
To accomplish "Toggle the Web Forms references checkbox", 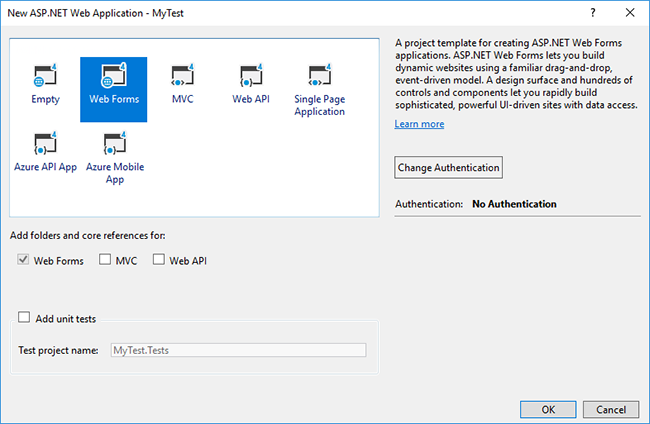I will (x=23, y=260).
